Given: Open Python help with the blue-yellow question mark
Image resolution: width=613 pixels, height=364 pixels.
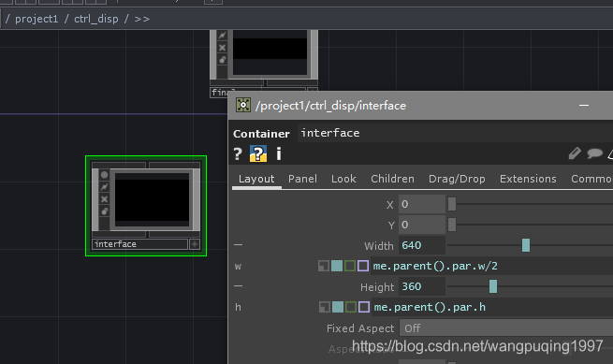Looking at the screenshot, I should pos(258,153).
